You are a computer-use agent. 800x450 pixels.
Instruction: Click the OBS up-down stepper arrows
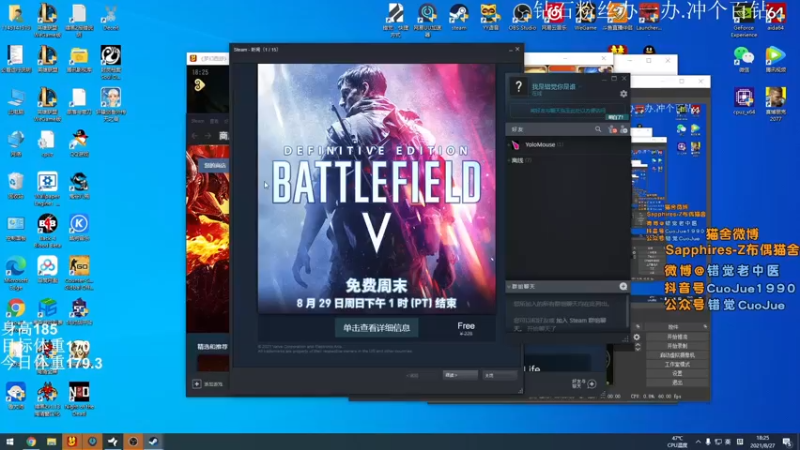point(637,346)
